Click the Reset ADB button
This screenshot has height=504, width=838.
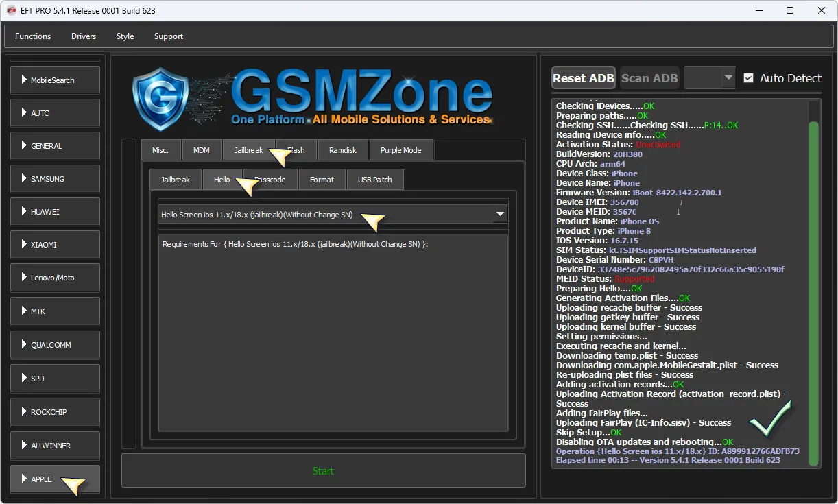pos(583,78)
